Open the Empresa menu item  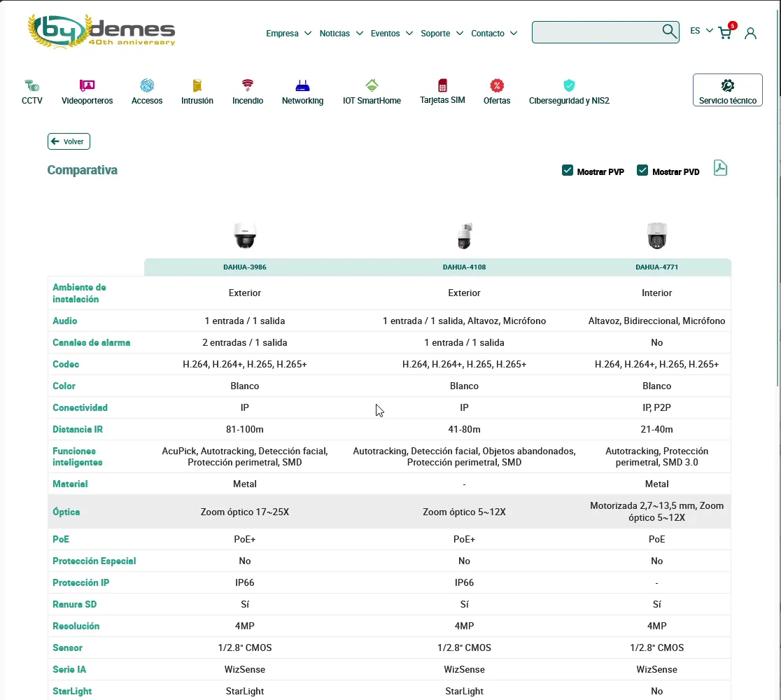tap(282, 34)
